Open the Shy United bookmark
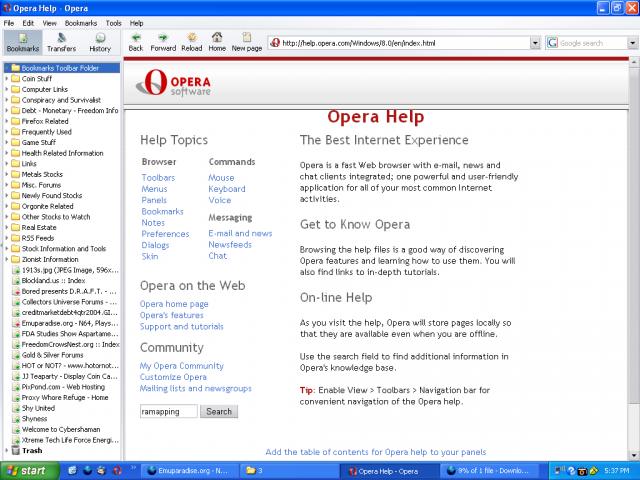Viewport: 640px width, 480px height. [34, 408]
